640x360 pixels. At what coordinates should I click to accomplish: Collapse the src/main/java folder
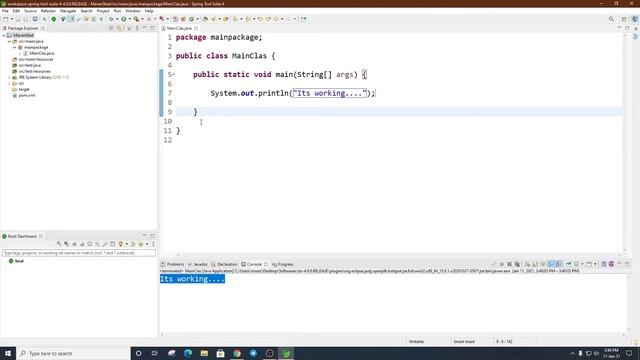coord(9,41)
